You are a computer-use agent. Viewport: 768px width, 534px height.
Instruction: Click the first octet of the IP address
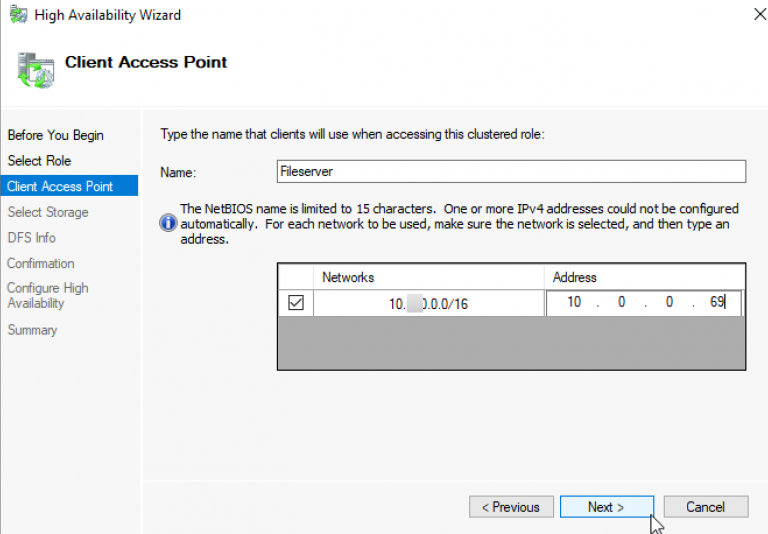click(x=574, y=302)
